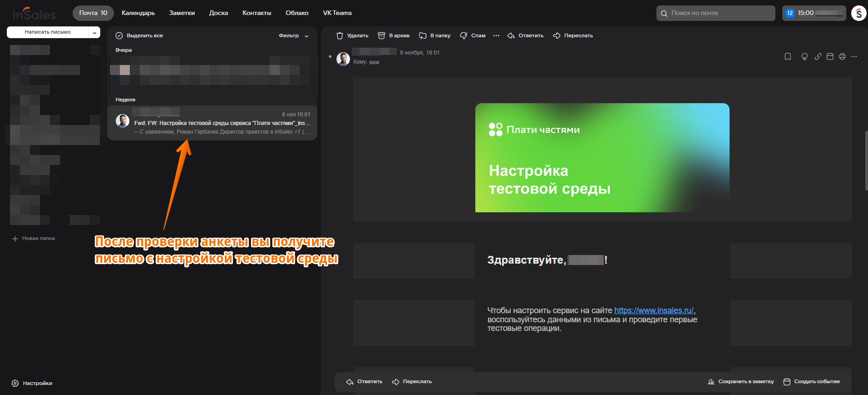Print the email using the printer icon
Screen dimensions: 868x395
pyautogui.click(x=842, y=57)
